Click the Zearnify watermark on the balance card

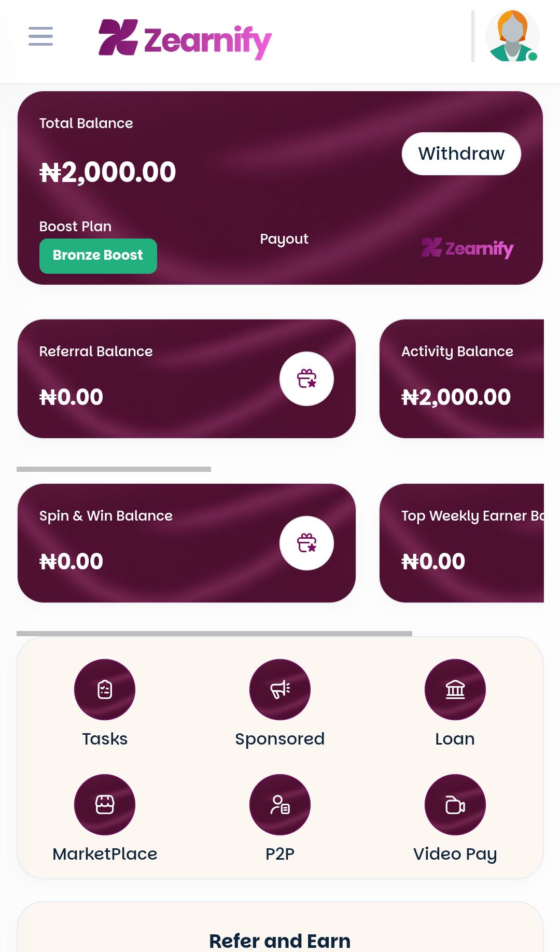(467, 249)
